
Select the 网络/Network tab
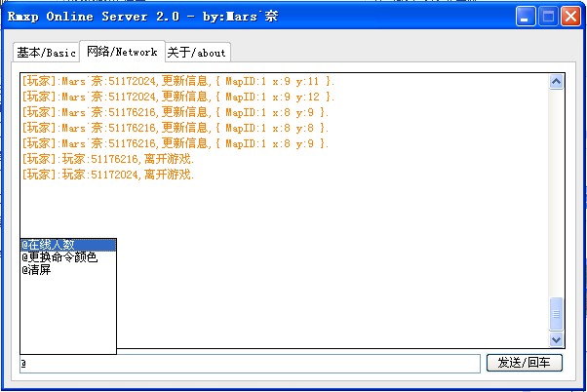pyautogui.click(x=122, y=52)
